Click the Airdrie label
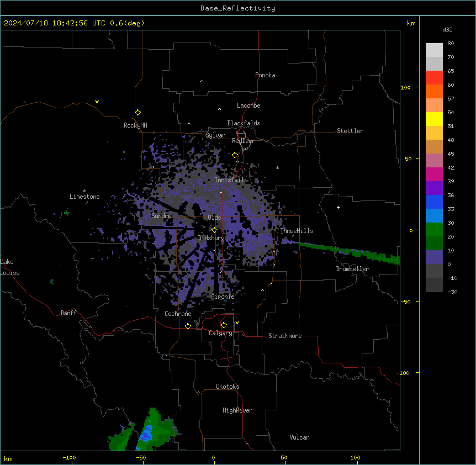The height and width of the screenshot is (465, 476). tap(223, 297)
